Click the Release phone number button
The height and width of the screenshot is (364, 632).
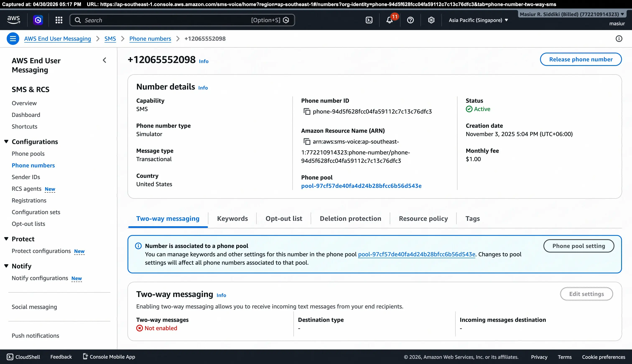pos(581,59)
